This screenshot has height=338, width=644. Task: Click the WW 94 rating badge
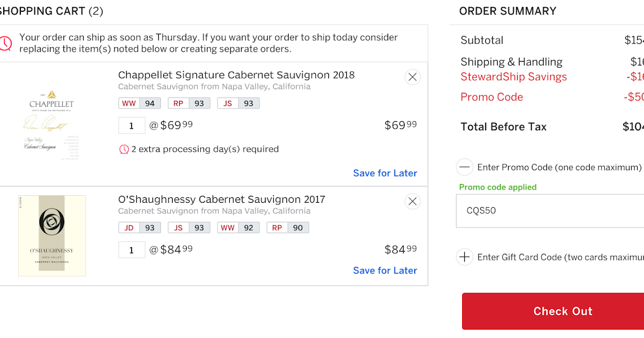coord(139,103)
